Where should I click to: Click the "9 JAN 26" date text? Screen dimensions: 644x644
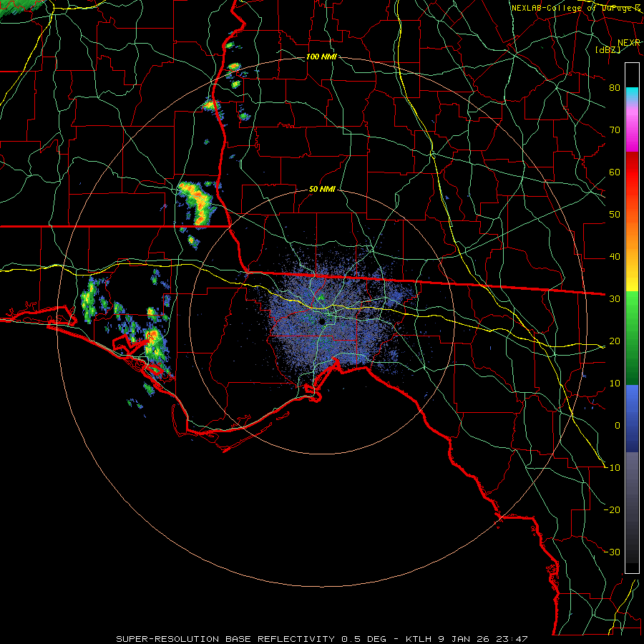(464, 639)
